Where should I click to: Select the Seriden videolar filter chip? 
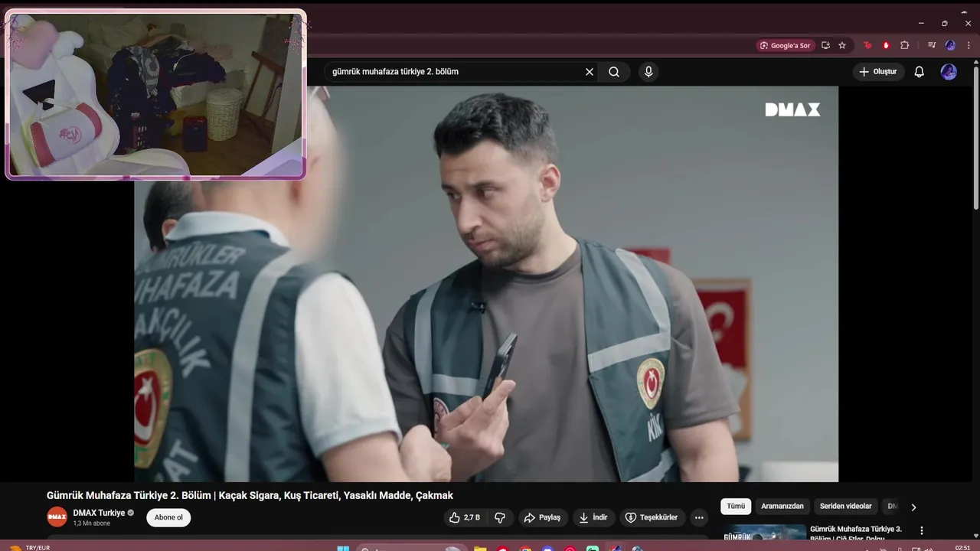click(x=845, y=507)
